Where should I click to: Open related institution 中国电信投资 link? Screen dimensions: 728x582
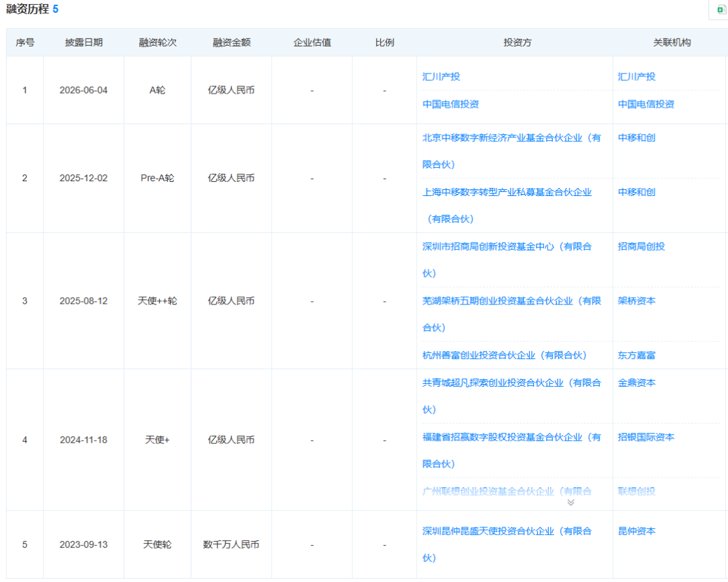point(646,104)
